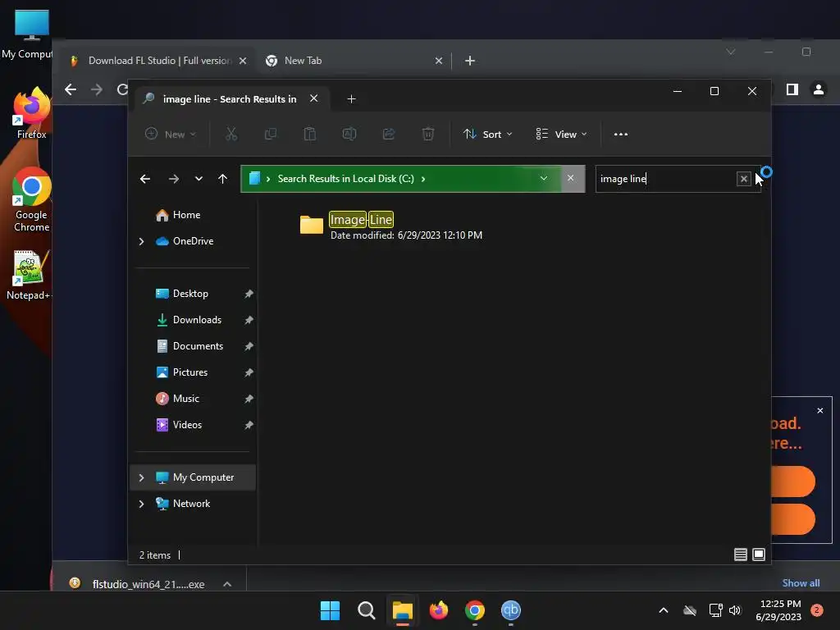
Task: Click the Paste icon in Explorer toolbar
Action: pos(309,134)
